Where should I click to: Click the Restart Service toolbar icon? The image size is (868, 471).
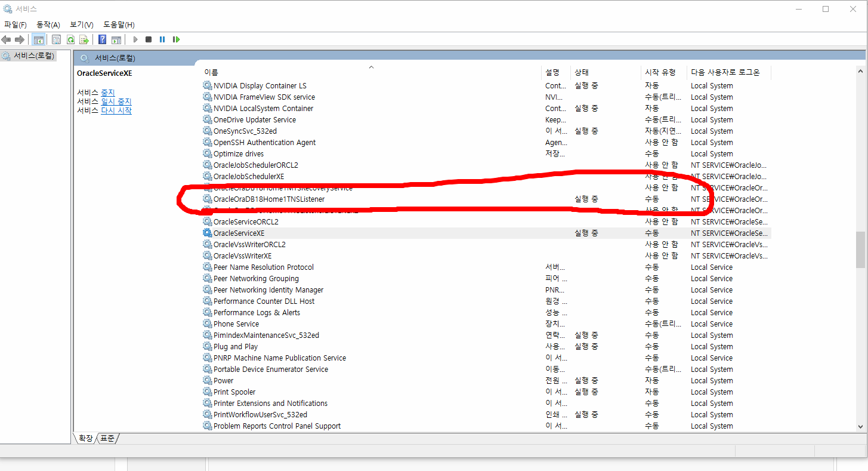point(176,39)
